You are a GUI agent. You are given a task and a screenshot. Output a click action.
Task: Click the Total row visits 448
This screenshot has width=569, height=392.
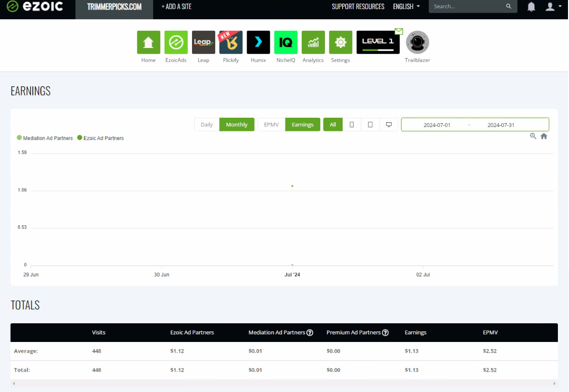(97, 370)
